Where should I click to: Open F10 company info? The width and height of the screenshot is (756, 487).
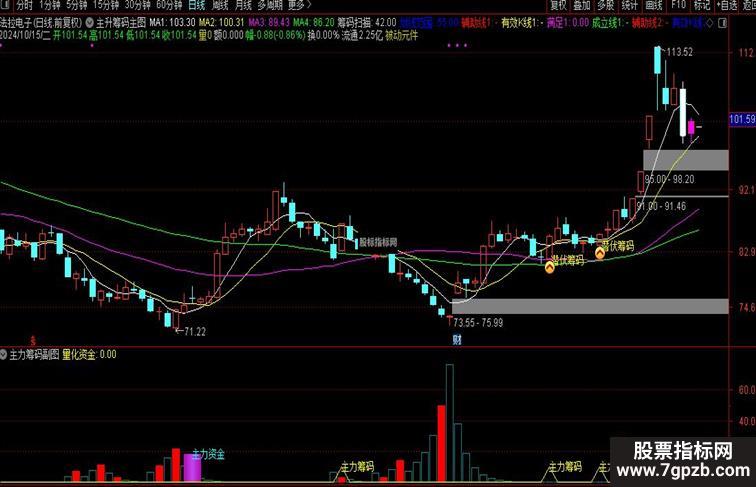tap(678, 5)
